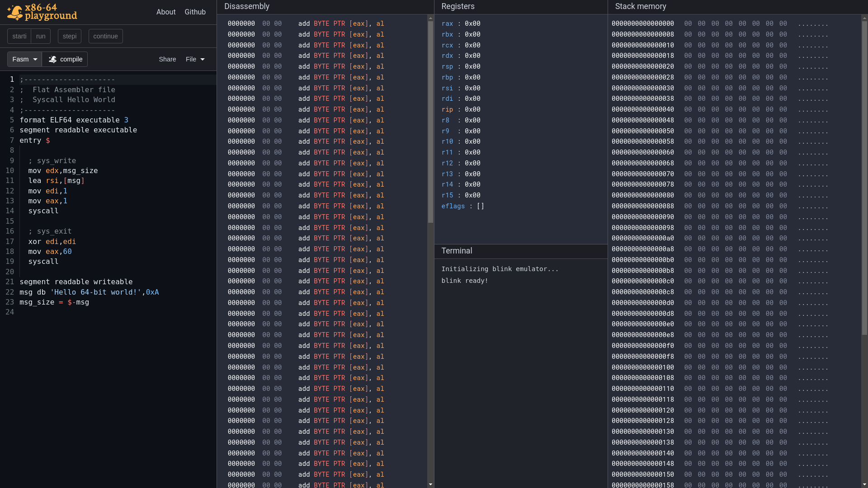Image resolution: width=868 pixels, height=488 pixels.
Task: Click the eflags register label
Action: click(453, 206)
